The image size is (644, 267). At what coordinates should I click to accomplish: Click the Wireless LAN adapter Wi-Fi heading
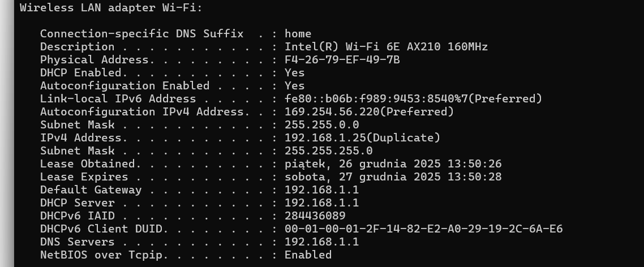(111, 7)
